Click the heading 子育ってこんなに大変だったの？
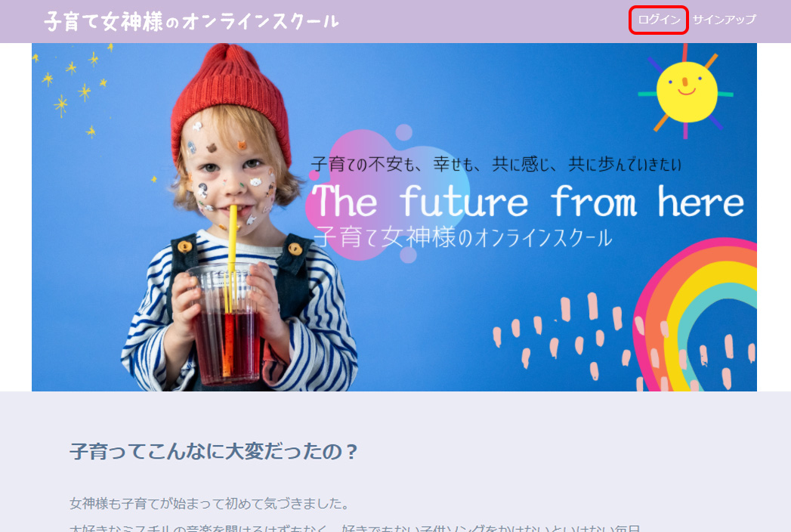 click(x=214, y=451)
